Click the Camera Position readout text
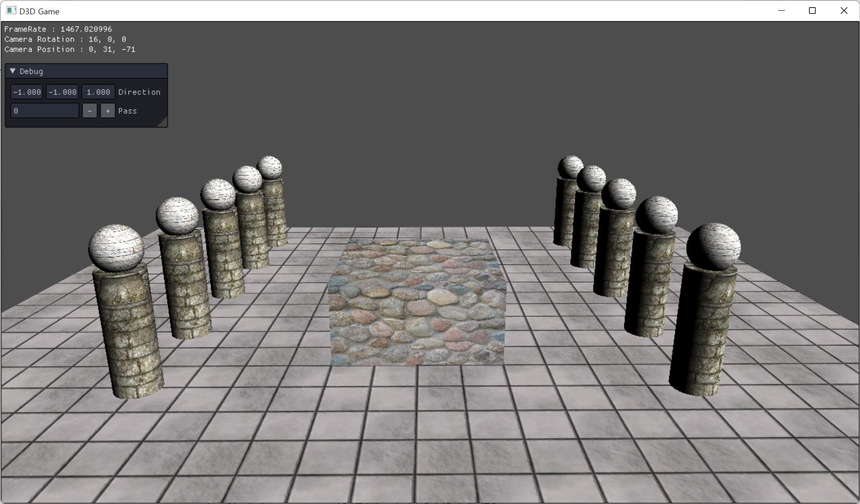Viewport: 860px width, 504px height. coord(70,49)
